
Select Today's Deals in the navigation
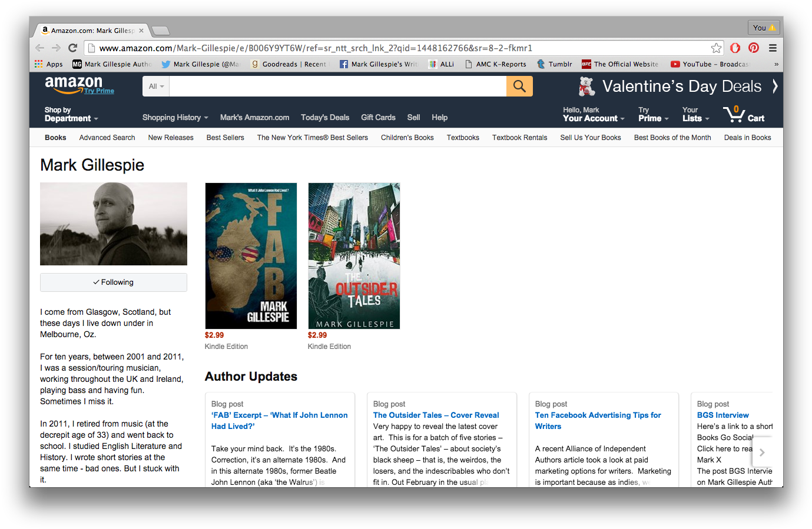click(325, 117)
